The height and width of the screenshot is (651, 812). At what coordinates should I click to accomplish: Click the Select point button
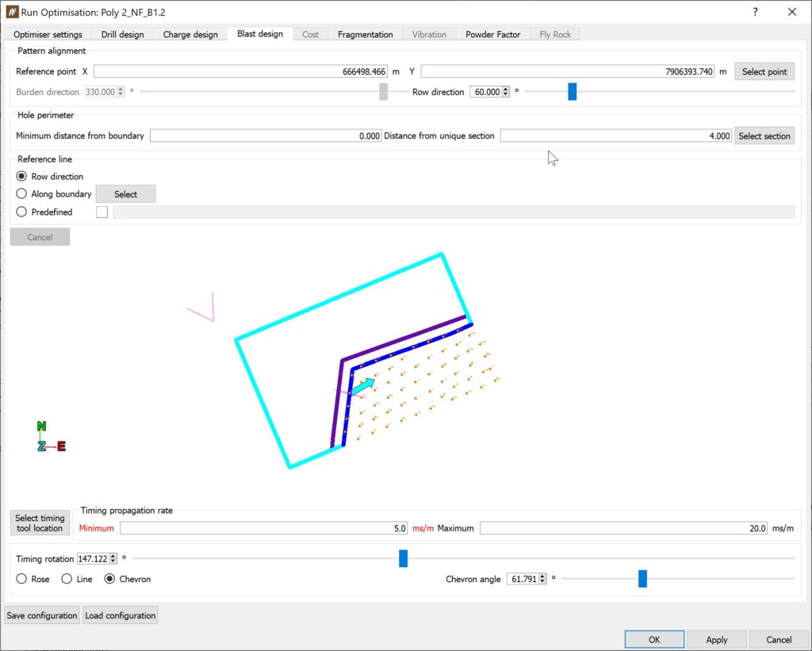click(x=764, y=71)
